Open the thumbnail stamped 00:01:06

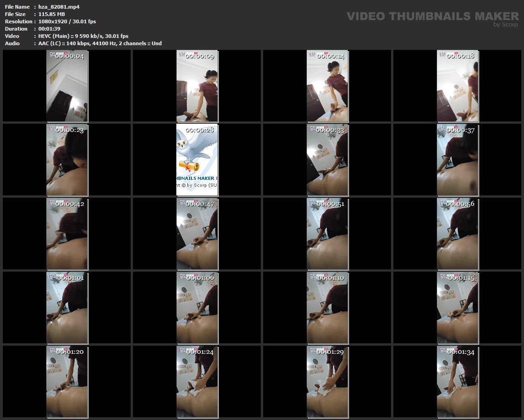(x=197, y=308)
